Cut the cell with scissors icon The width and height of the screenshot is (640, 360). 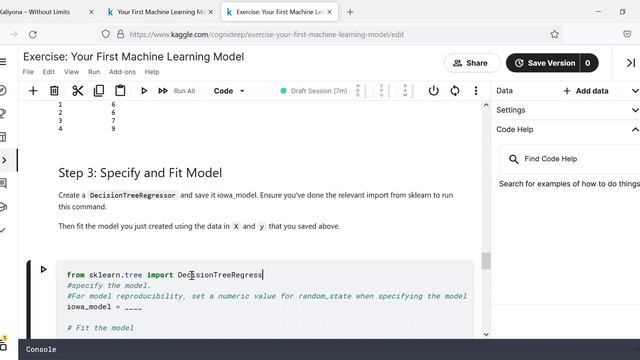(x=77, y=91)
